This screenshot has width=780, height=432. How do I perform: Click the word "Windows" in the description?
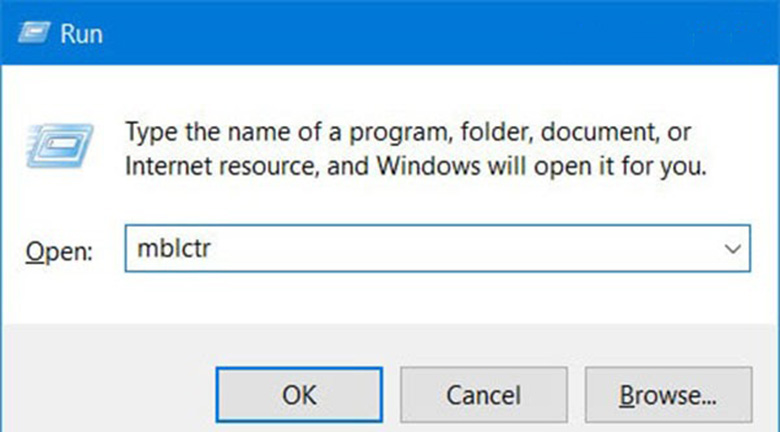pyautogui.click(x=428, y=167)
